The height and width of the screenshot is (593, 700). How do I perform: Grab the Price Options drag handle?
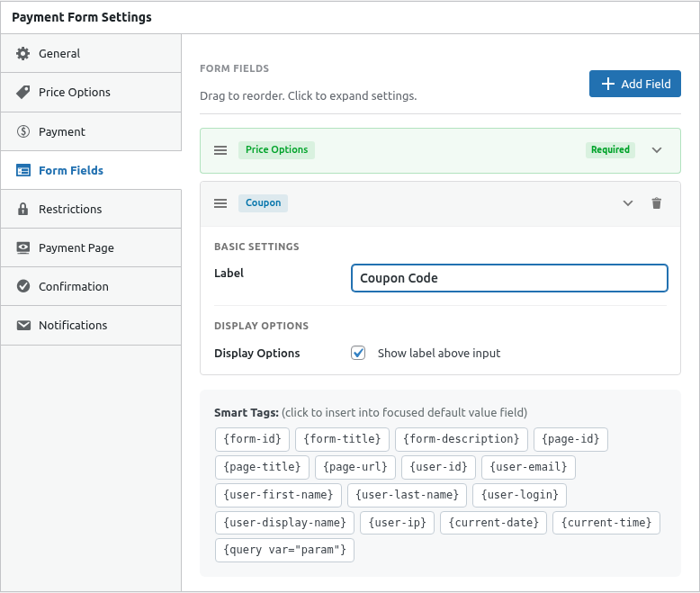pos(220,150)
